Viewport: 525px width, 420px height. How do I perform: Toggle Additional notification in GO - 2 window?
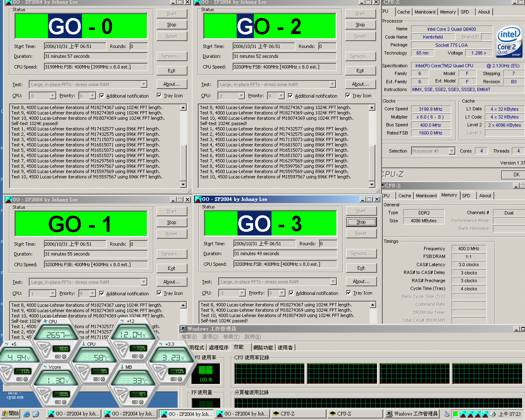(290, 96)
